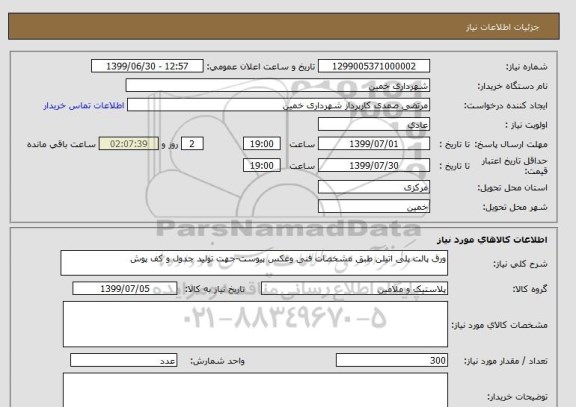Click the label ایجاد کننده درخواست
Image resolution: width=576 pixels, height=407 pixels.
(505, 106)
